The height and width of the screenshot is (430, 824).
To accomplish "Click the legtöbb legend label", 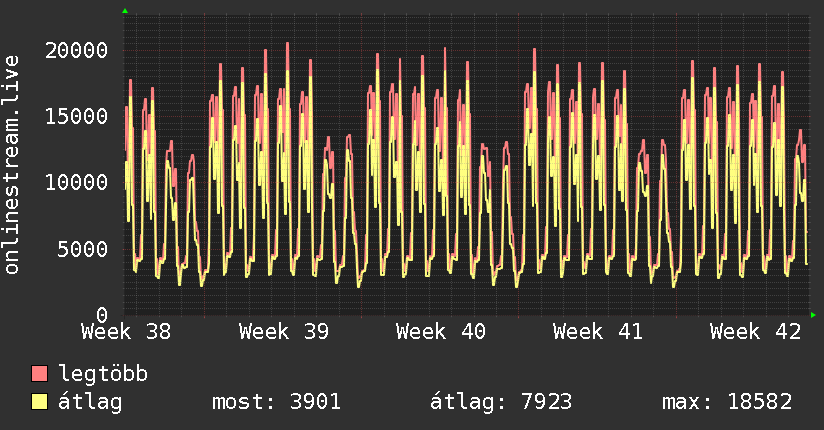I will coord(103,373).
